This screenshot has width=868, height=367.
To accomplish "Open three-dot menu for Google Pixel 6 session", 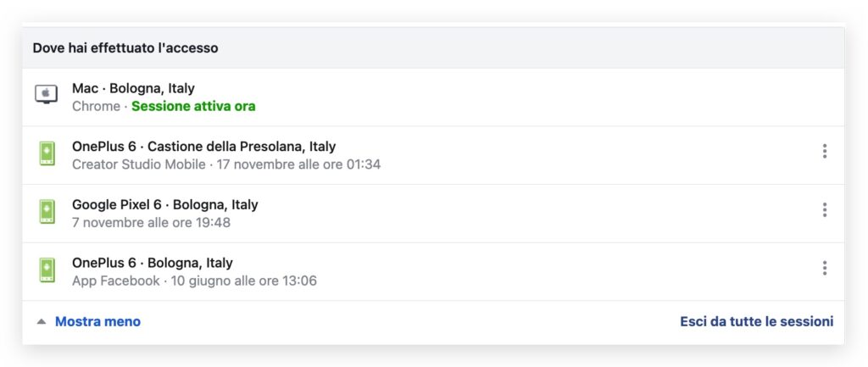I will pos(824,210).
